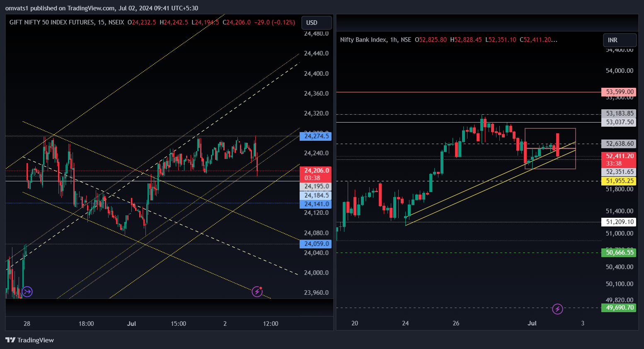Click the 26 date label on Bank chart
This screenshot has height=349, width=644.
pos(456,323)
